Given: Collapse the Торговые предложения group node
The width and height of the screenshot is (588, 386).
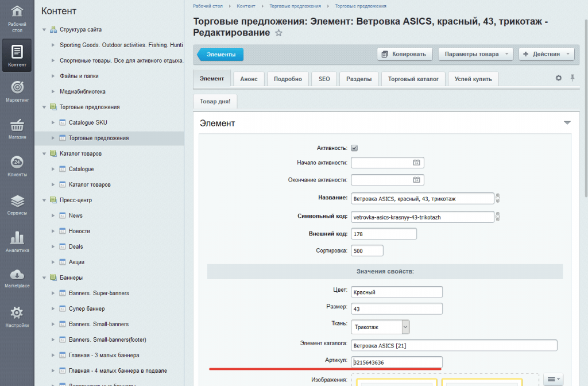Looking at the screenshot, I should pyautogui.click(x=44, y=107).
